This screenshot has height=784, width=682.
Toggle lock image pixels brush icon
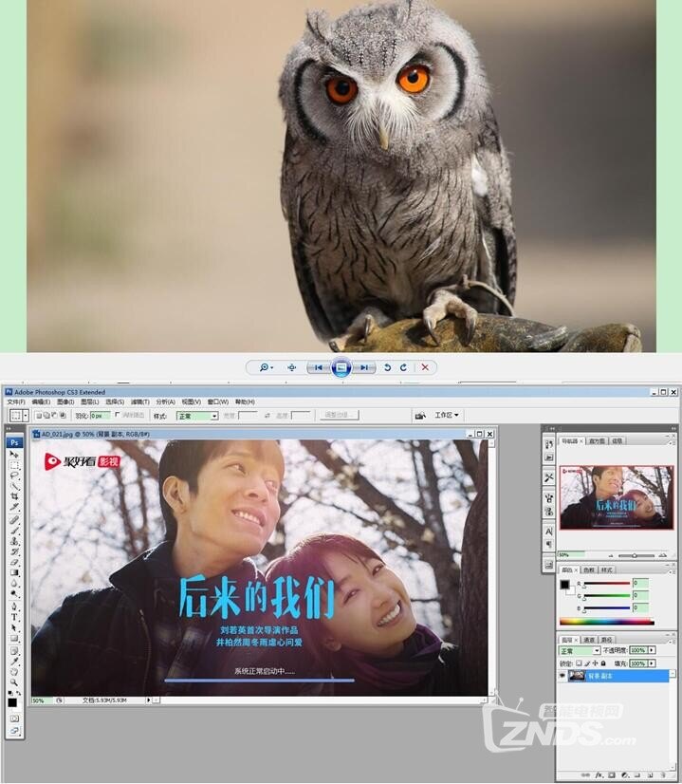click(x=587, y=663)
